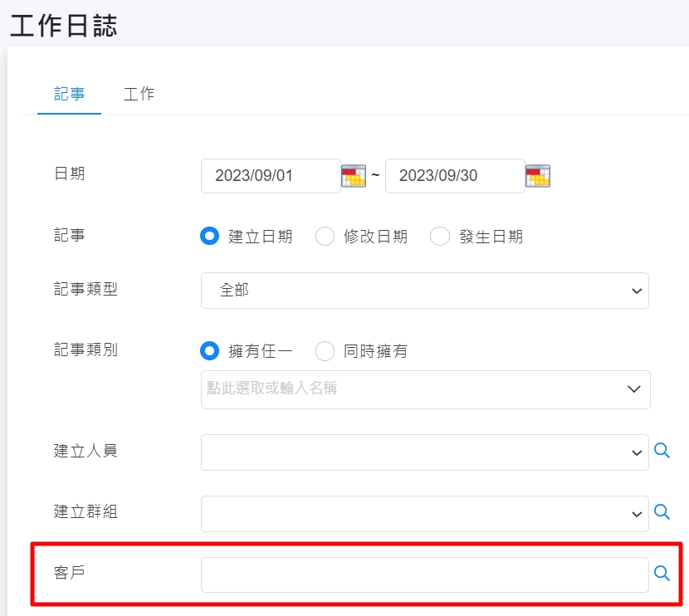Open the end date calendar picker
The height and width of the screenshot is (616, 689).
[538, 176]
